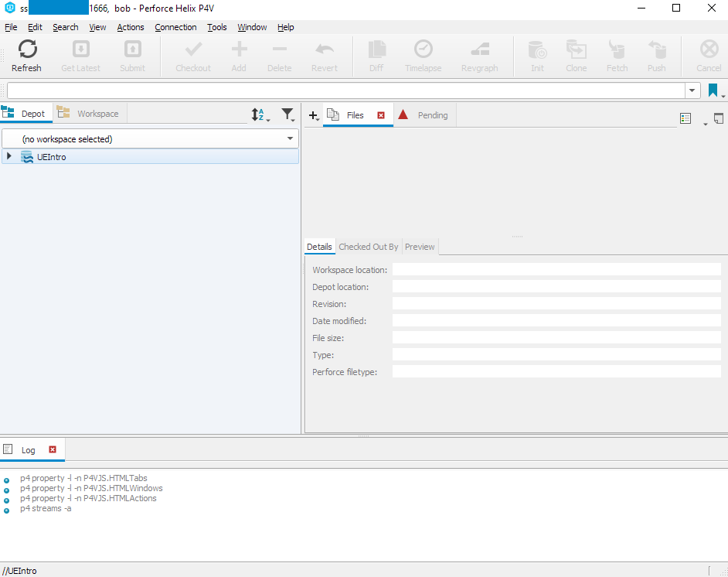728x577 pixels.
Task: Click the Revision field
Action: click(556, 304)
